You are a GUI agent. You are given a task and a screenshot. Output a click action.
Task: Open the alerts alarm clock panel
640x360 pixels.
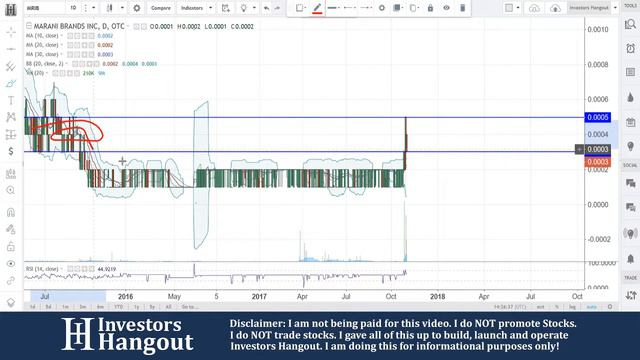click(630, 49)
